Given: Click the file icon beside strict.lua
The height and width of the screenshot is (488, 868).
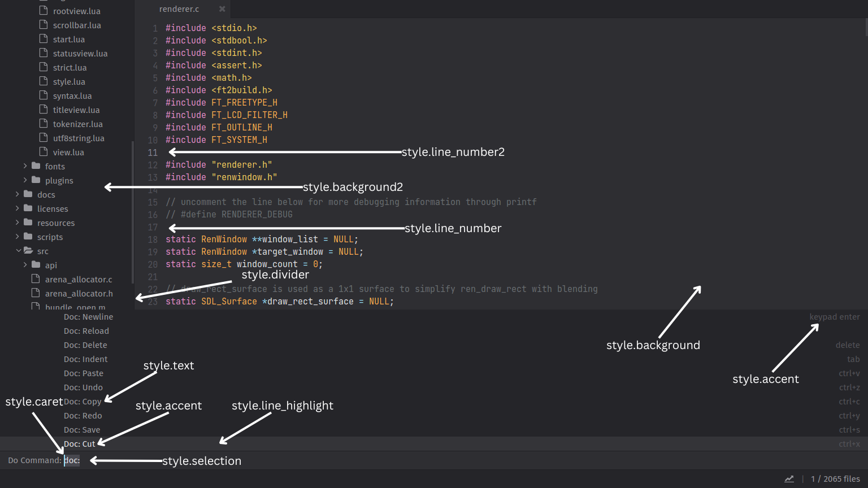Looking at the screenshot, I should click(43, 67).
